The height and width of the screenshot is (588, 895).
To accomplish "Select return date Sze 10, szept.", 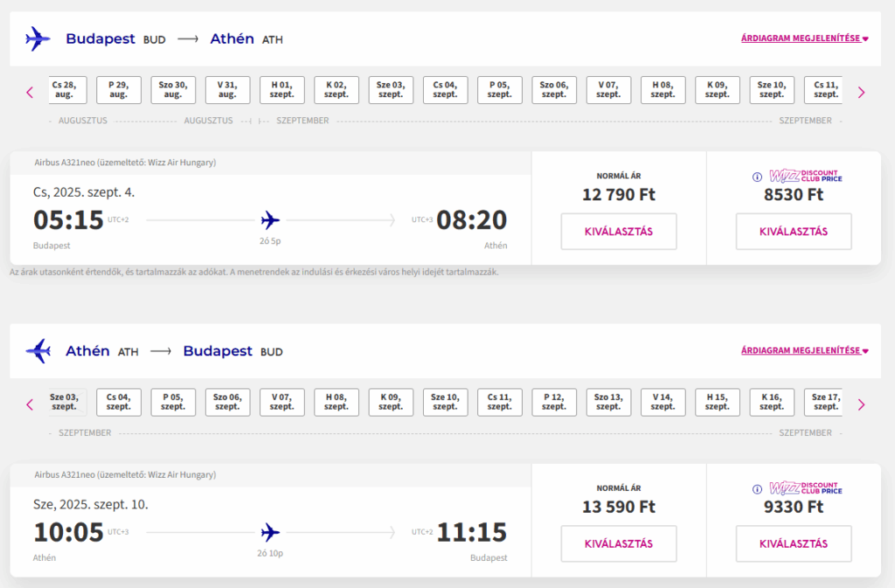I will coord(445,402).
